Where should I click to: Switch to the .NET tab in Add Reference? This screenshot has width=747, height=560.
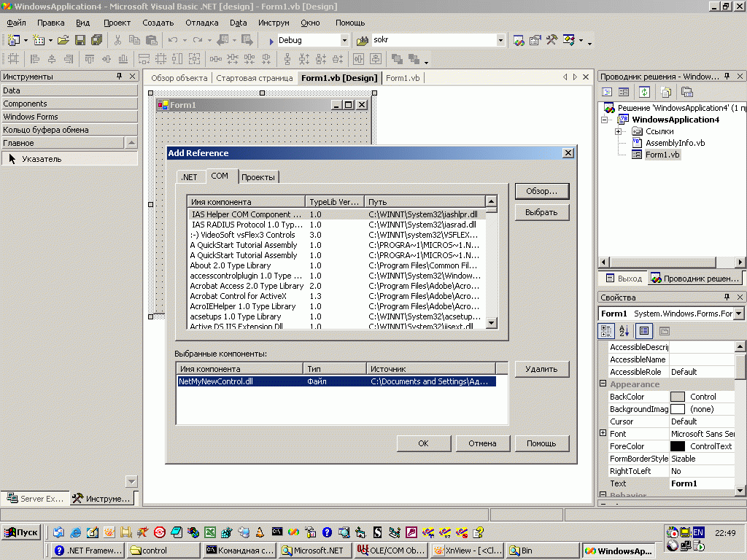189,177
